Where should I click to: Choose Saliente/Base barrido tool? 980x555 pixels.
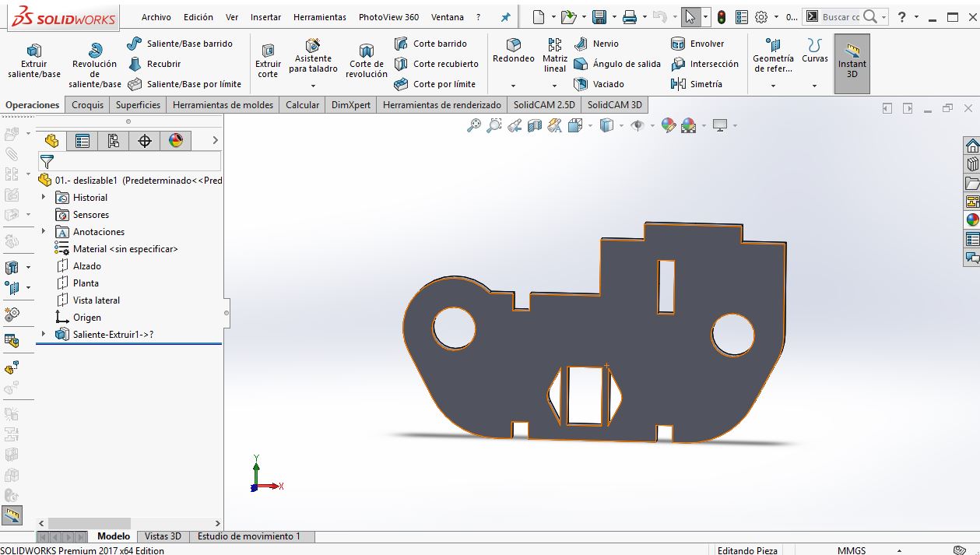pyautogui.click(x=180, y=44)
